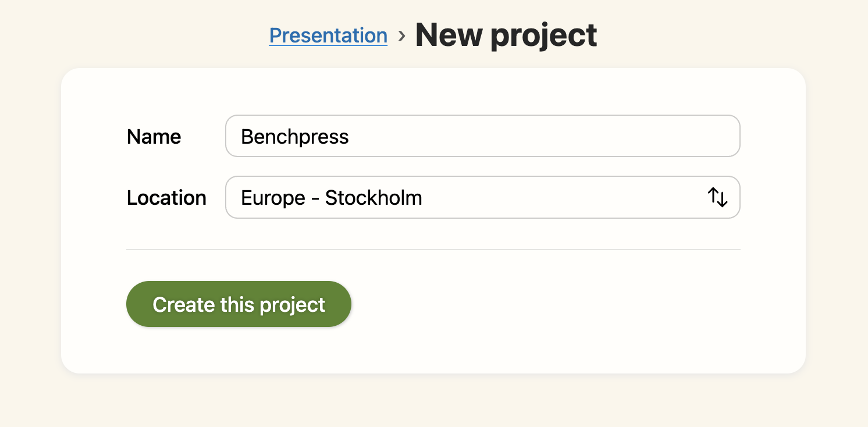Screen dimensions: 868x427
Task: Click the New project breadcrumb title
Action: [x=506, y=35]
